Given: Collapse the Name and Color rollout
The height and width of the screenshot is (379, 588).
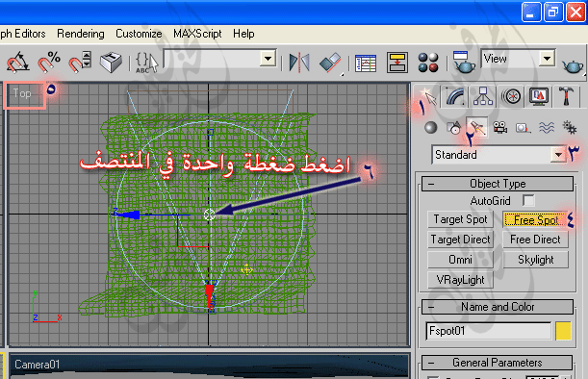Looking at the screenshot, I should (498, 307).
